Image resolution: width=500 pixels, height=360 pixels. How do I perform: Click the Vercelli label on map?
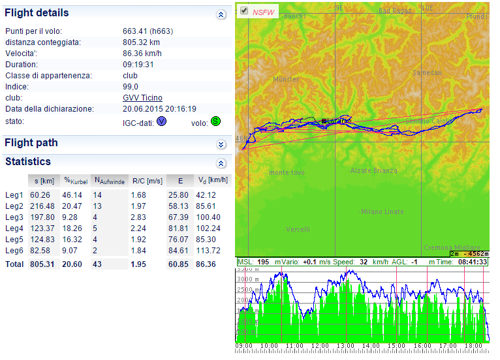click(x=298, y=229)
